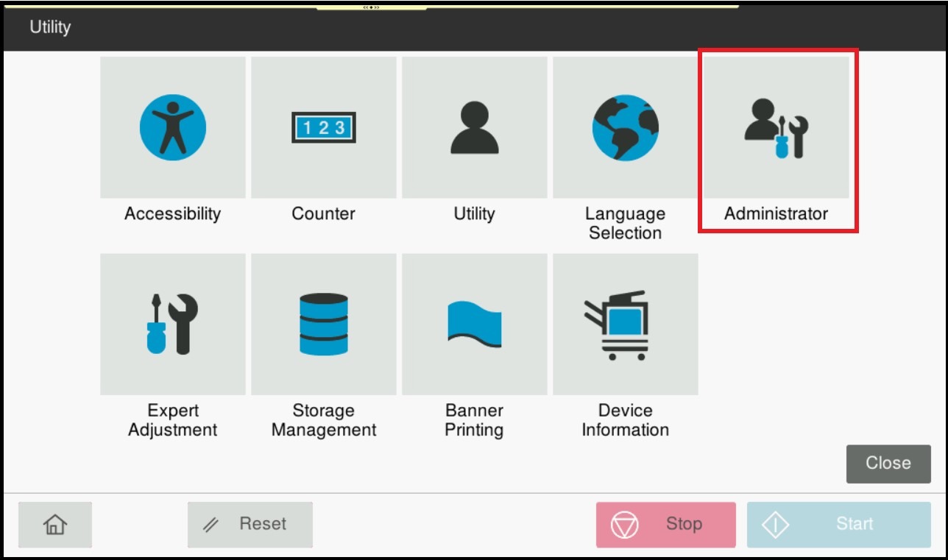Open the Device Information copier icon
This screenshot has width=948, height=560.
click(625, 324)
